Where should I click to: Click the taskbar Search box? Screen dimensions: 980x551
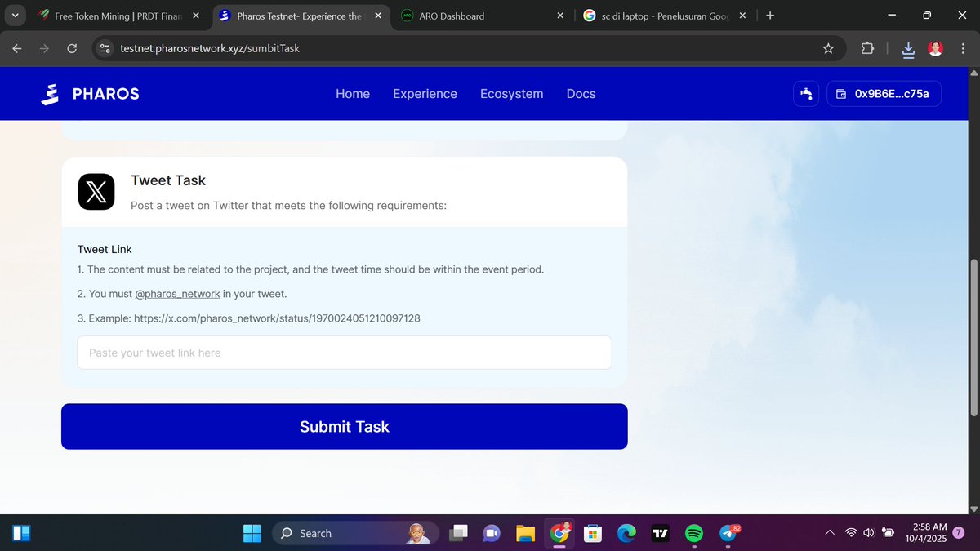355,533
